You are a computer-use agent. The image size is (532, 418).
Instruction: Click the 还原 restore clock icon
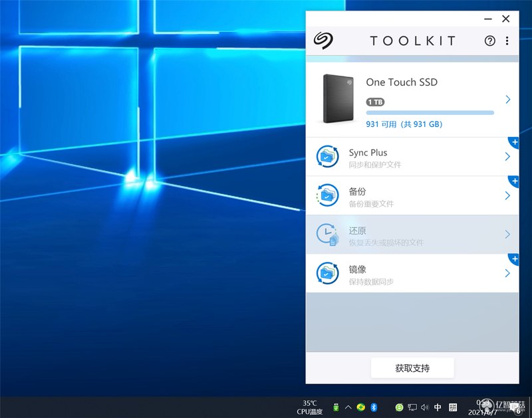[x=327, y=235]
